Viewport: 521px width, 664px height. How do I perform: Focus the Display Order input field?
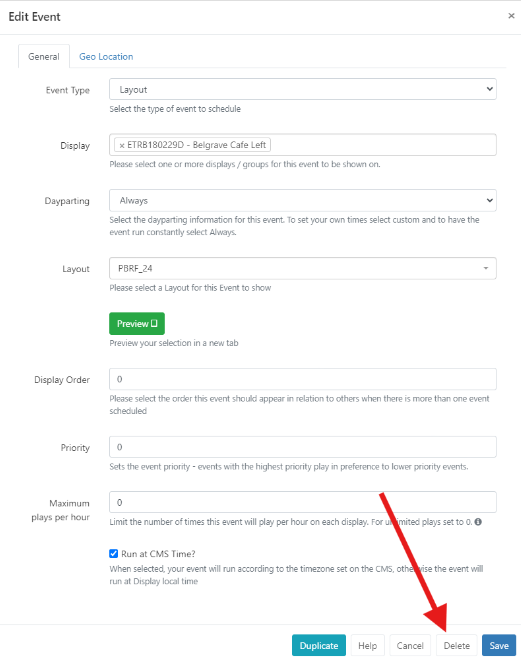pyautogui.click(x=303, y=379)
